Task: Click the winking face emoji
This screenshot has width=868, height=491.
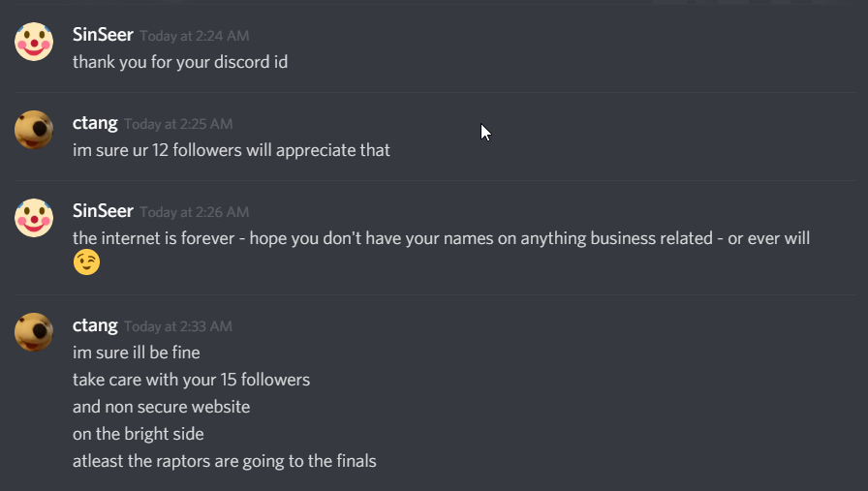Action: coord(87,261)
